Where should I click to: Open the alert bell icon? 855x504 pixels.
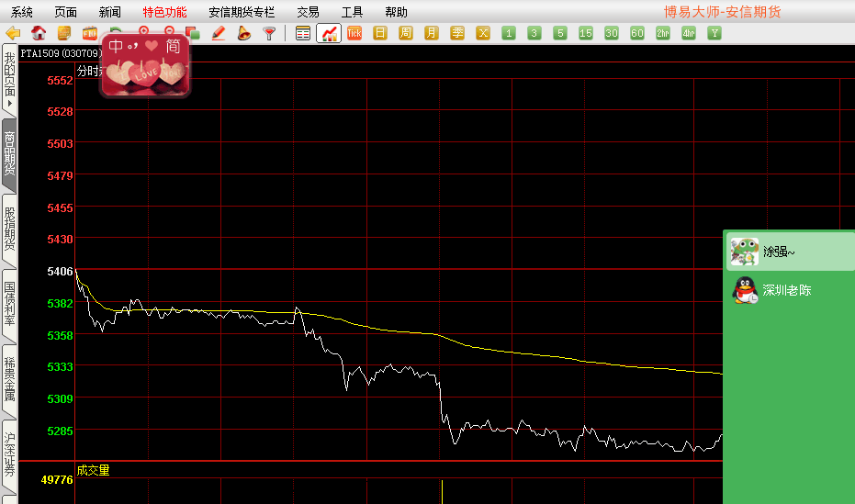coord(243,33)
